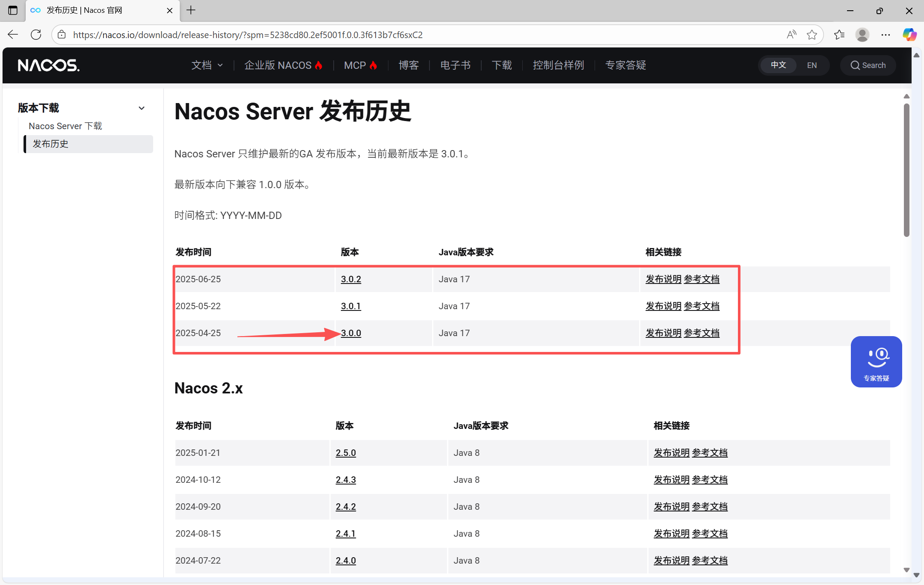Open 下载 navigation item
Image resolution: width=924 pixels, height=585 pixels.
point(502,65)
